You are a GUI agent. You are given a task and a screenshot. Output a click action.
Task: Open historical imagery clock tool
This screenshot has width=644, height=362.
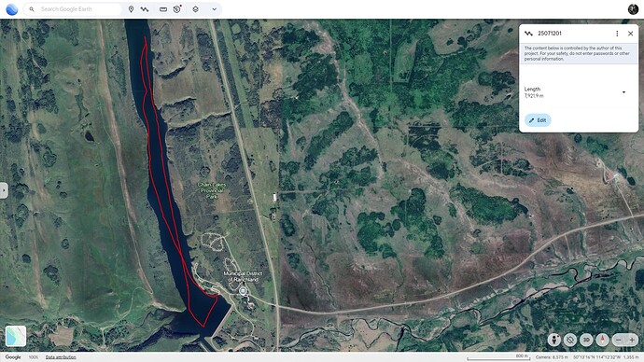tap(177, 9)
